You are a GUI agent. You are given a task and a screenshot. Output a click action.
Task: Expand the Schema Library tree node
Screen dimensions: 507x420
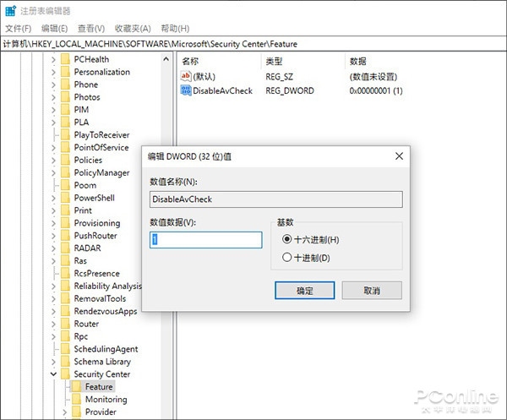pos(53,362)
